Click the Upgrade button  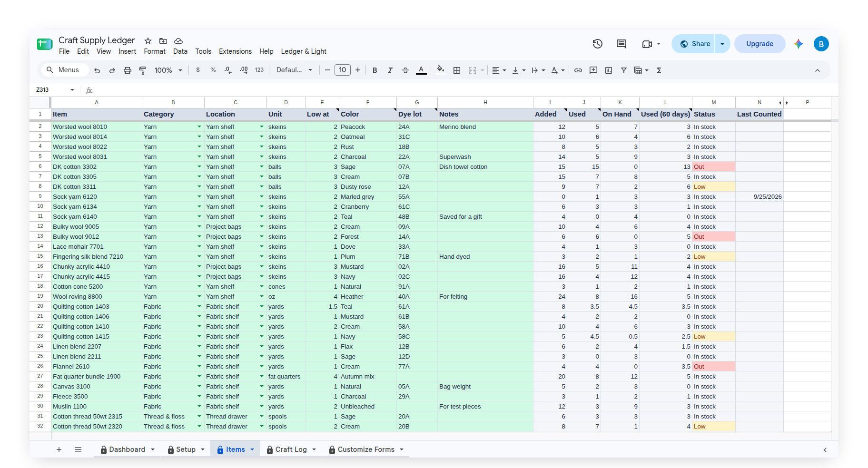(759, 44)
